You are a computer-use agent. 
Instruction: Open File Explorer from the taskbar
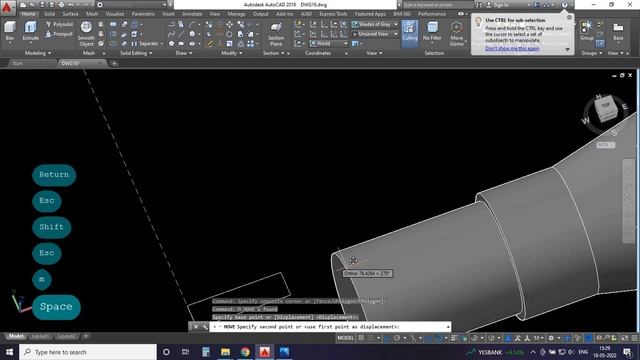pos(225,352)
